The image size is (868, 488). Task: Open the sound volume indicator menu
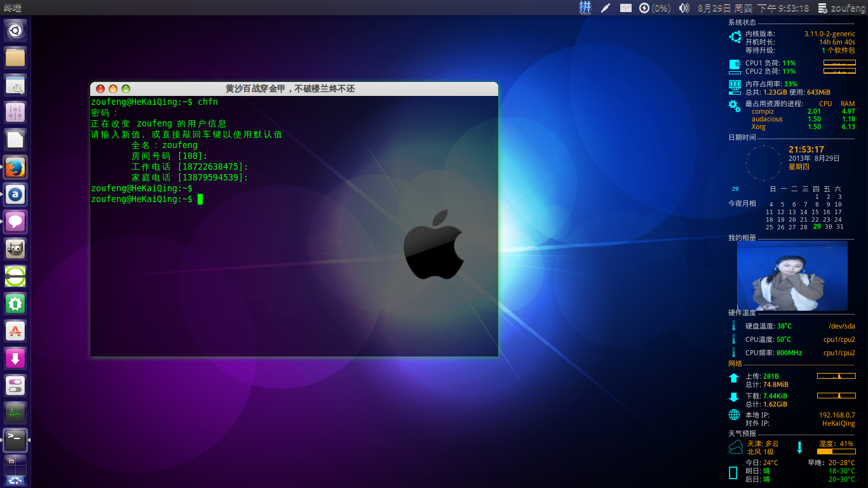(684, 8)
